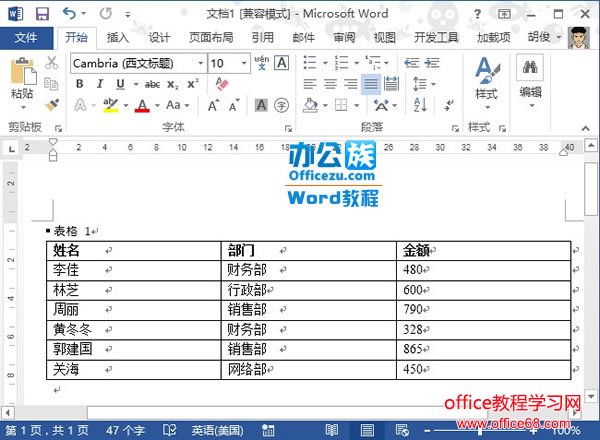Image resolution: width=600 pixels, height=440 pixels.
Task: Open Word Help question mark
Action: click(x=477, y=14)
